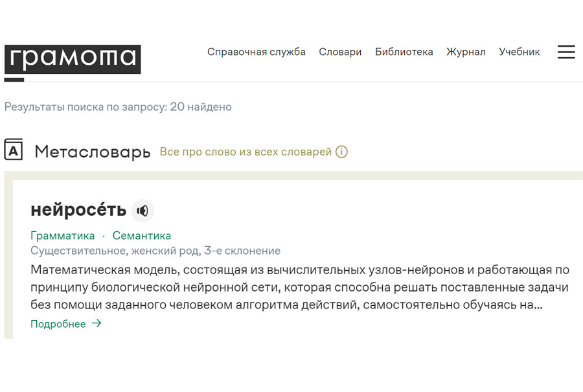The image size is (583, 392).
Task: Click the arrow next to Подробнее
Action: tap(97, 323)
